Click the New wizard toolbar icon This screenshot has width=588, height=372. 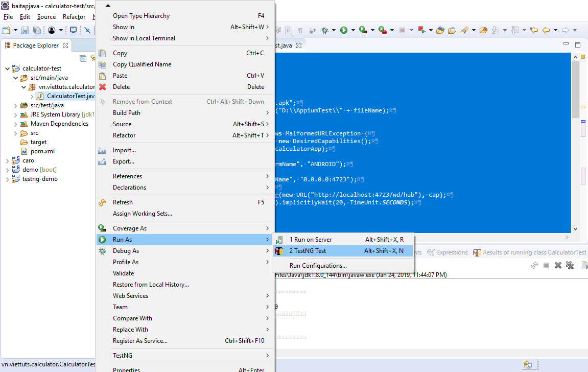click(x=6, y=30)
